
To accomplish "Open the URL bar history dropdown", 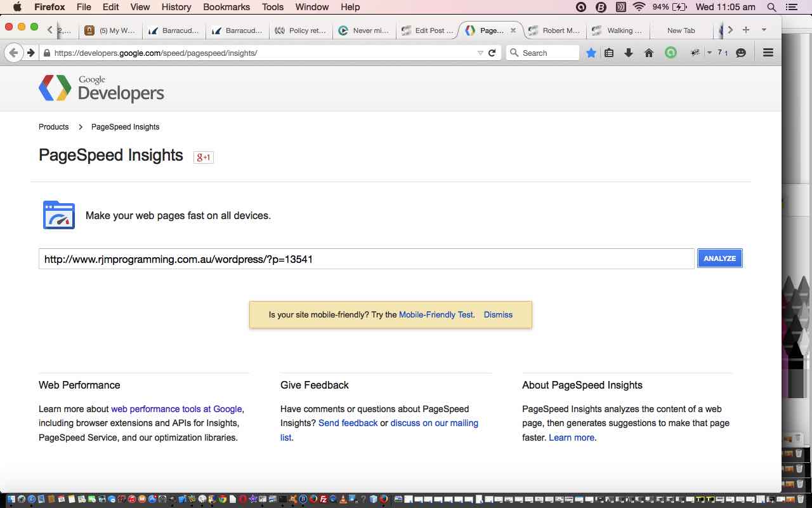I will pos(480,53).
